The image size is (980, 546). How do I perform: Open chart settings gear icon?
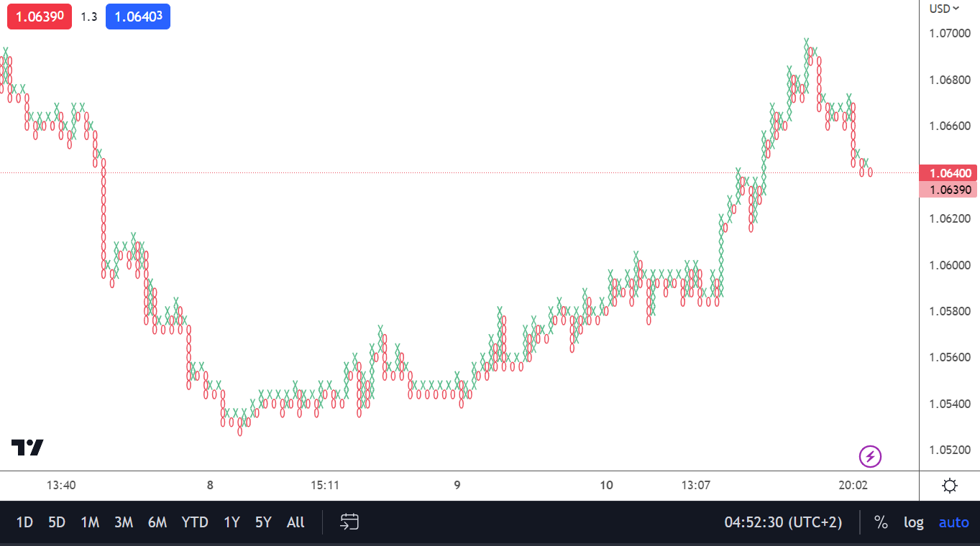pyautogui.click(x=950, y=486)
